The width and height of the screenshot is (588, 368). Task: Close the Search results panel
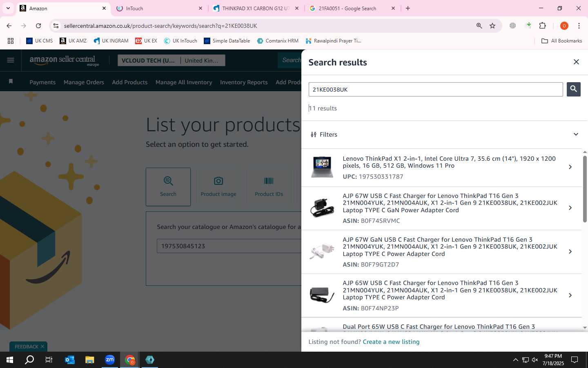pyautogui.click(x=576, y=62)
